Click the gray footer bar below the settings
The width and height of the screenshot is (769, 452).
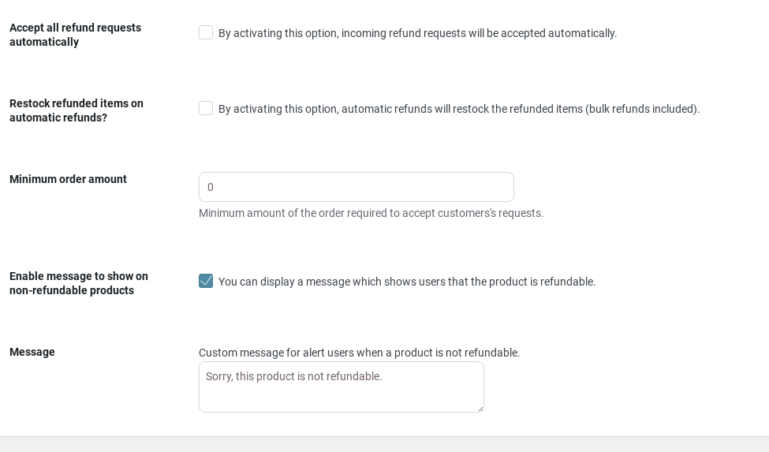384,444
